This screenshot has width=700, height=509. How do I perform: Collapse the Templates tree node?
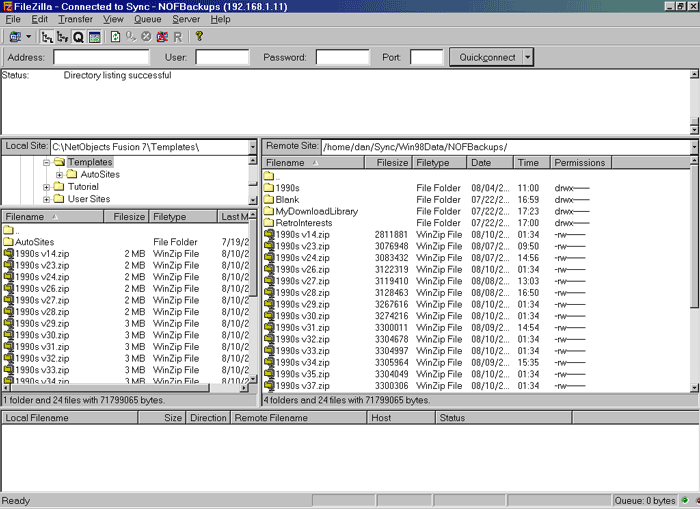tap(46, 163)
